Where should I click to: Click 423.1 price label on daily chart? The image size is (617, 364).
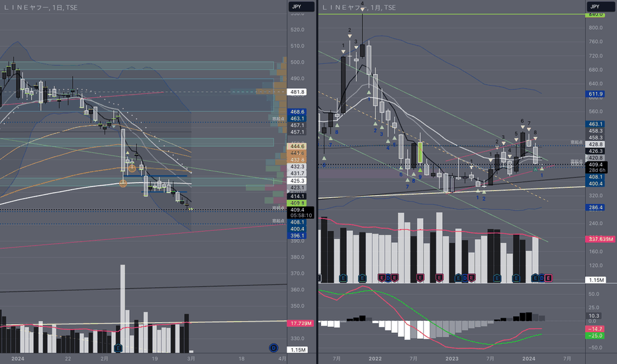pyautogui.click(x=297, y=188)
